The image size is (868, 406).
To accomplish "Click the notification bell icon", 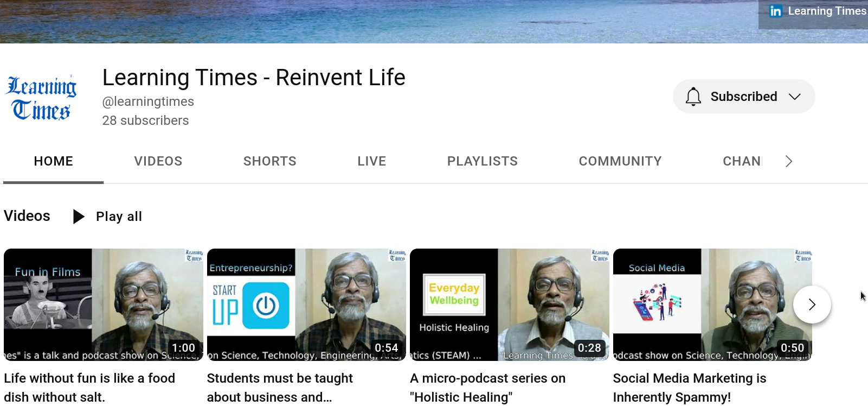I will [x=693, y=97].
